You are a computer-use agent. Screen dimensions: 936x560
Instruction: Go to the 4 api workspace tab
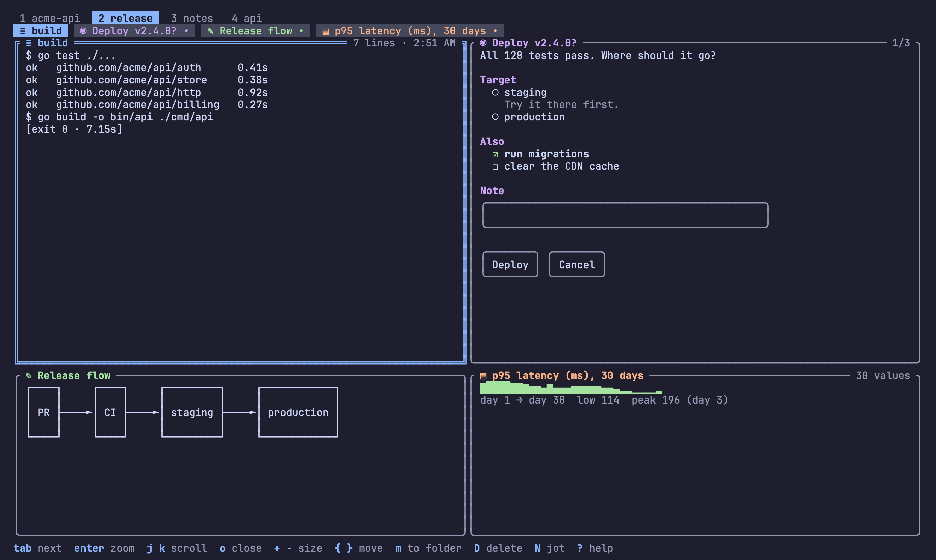(x=246, y=18)
